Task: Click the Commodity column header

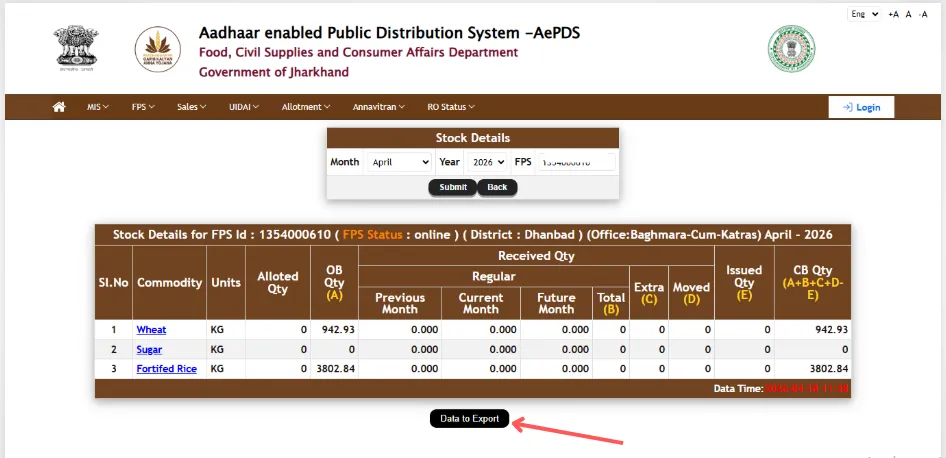Action: (170, 282)
